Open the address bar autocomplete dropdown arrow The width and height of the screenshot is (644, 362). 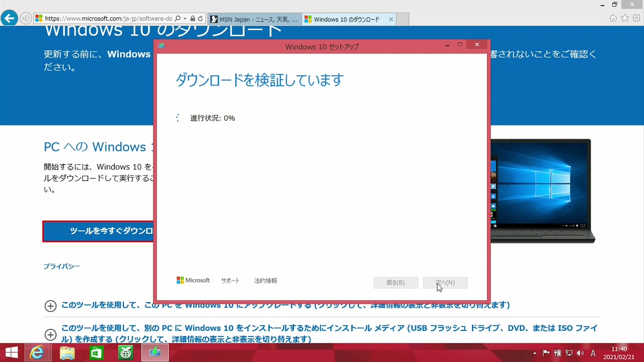185,19
